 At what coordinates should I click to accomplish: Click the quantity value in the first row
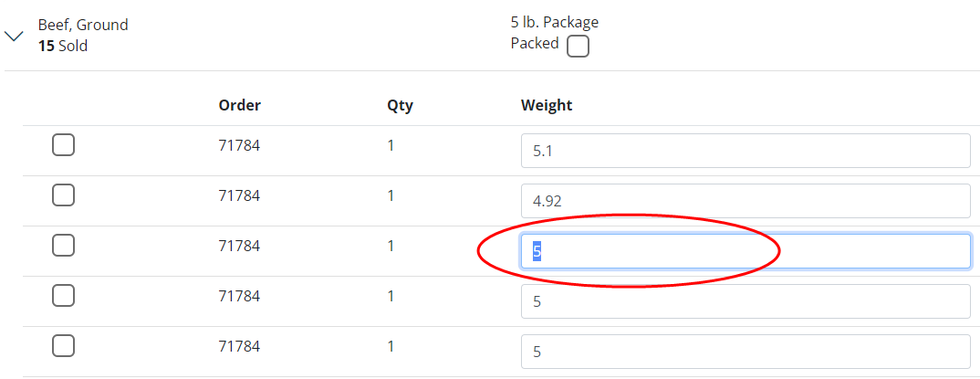[x=391, y=145]
